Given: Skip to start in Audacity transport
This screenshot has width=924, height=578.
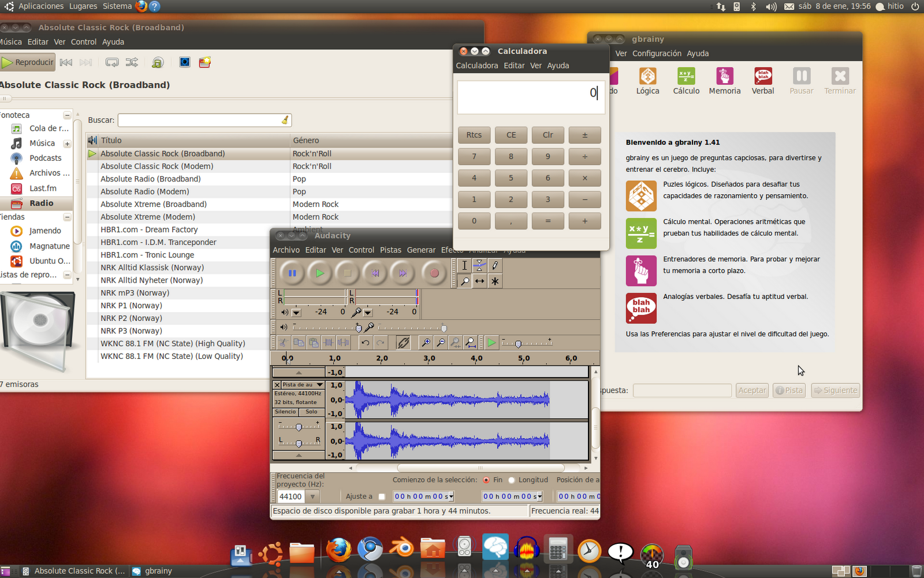Looking at the screenshot, I should coord(375,273).
